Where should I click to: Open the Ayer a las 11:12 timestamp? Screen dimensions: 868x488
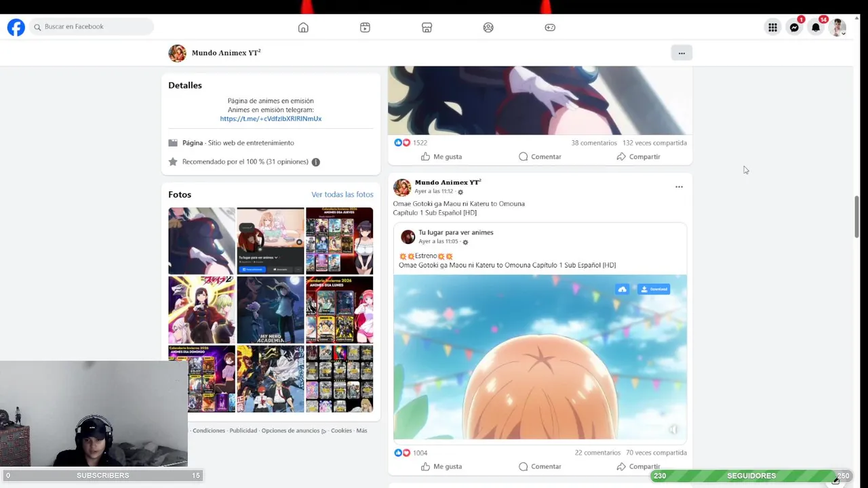(x=434, y=192)
